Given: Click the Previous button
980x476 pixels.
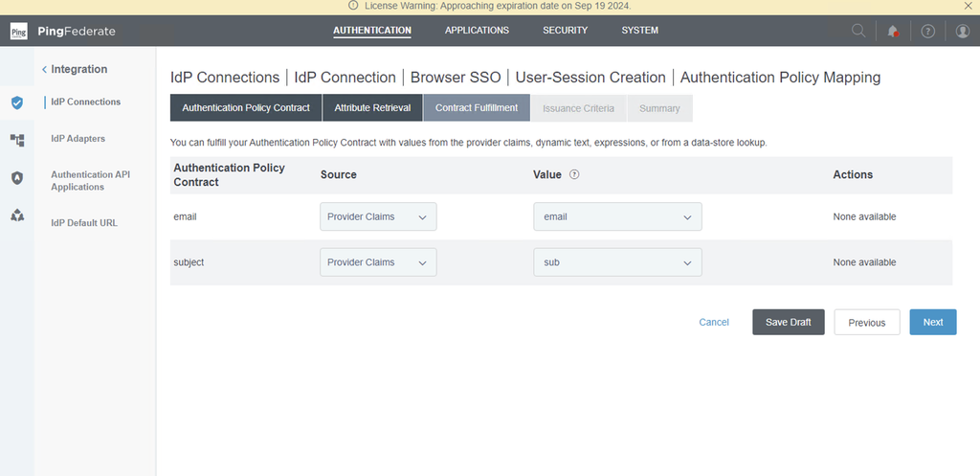Looking at the screenshot, I should [867, 322].
